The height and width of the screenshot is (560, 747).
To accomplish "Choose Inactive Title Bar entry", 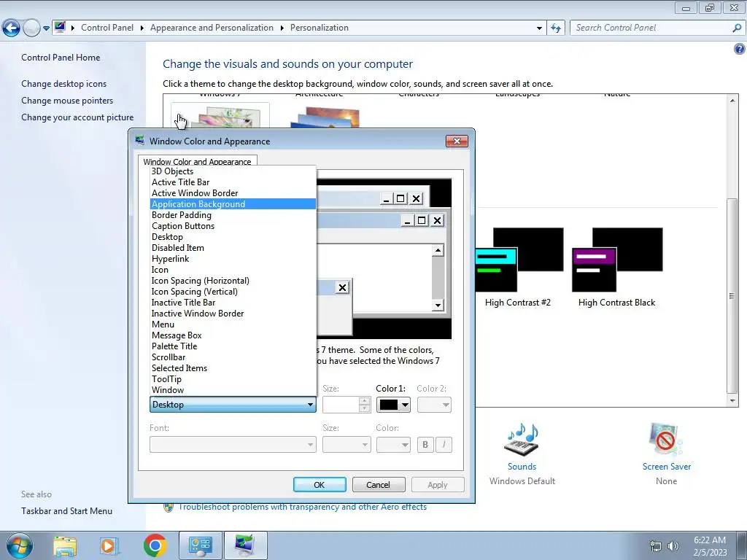I will [233, 303].
